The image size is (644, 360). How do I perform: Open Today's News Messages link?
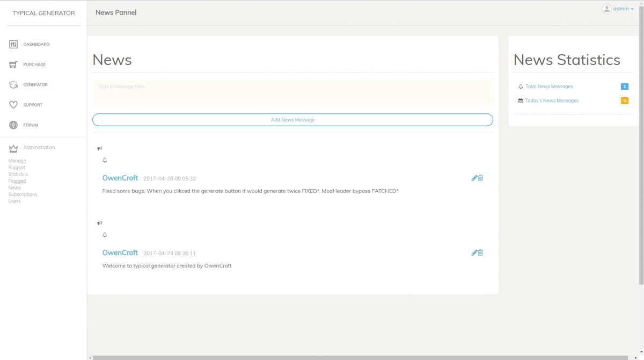pyautogui.click(x=552, y=100)
